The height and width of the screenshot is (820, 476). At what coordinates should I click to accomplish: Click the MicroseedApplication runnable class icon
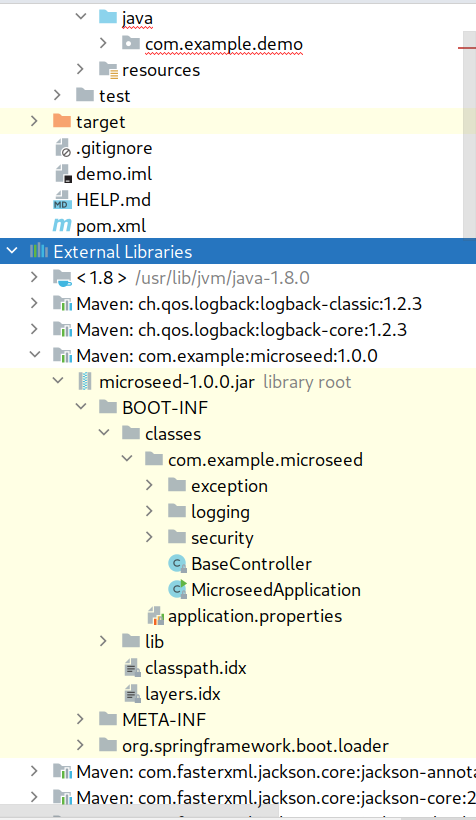(178, 589)
